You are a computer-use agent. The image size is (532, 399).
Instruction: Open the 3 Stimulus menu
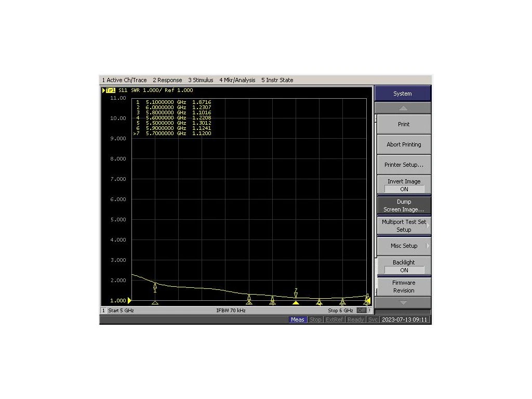[201, 80]
